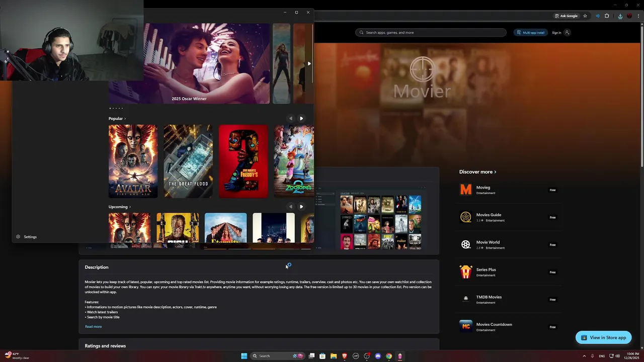The image size is (644, 362).
Task: Open the Movies Guide app icon
Action: pos(466,217)
